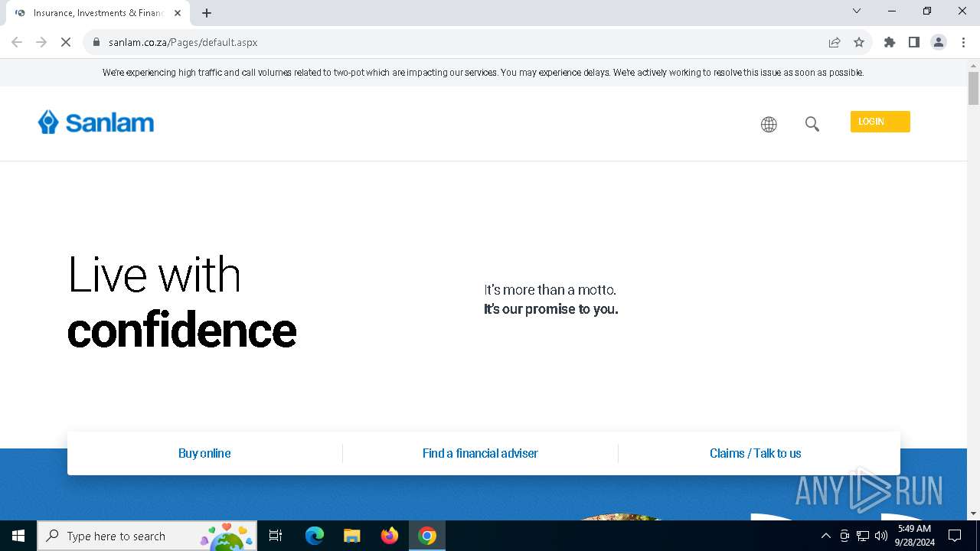
Task: Open the globe language selector
Action: tap(769, 124)
